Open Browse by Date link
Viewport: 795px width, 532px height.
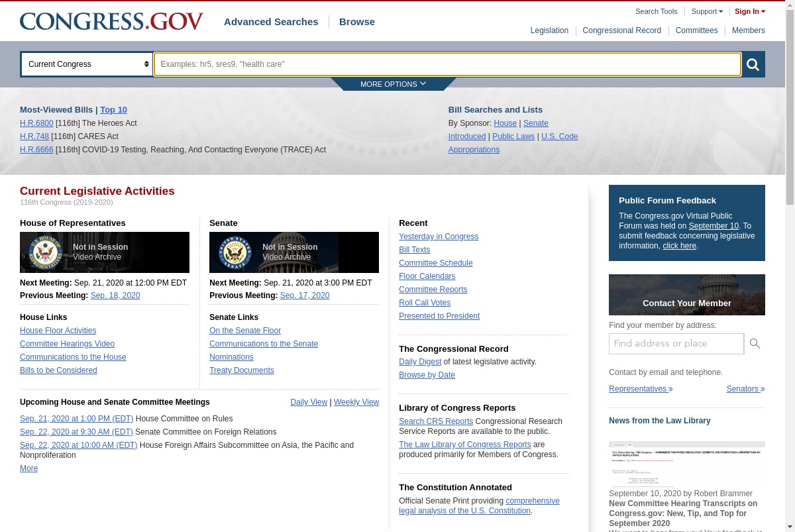[427, 375]
